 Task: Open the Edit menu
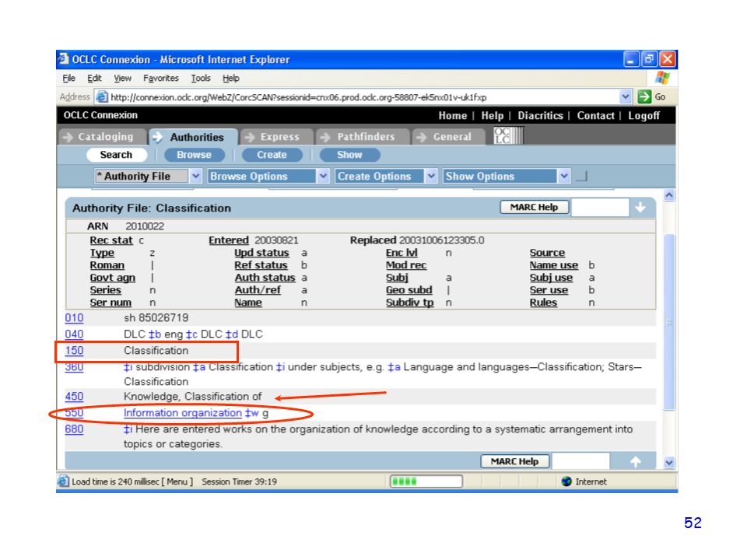(x=94, y=78)
